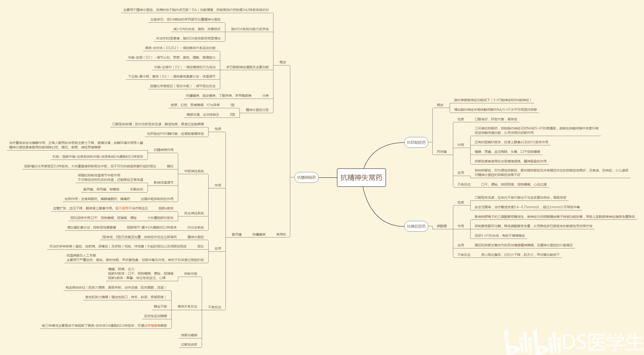644x355 pixels.
Task: Click text 黑质-纹状体（D1/D2）：调控锥体外系运动功能
Action: pos(180,48)
